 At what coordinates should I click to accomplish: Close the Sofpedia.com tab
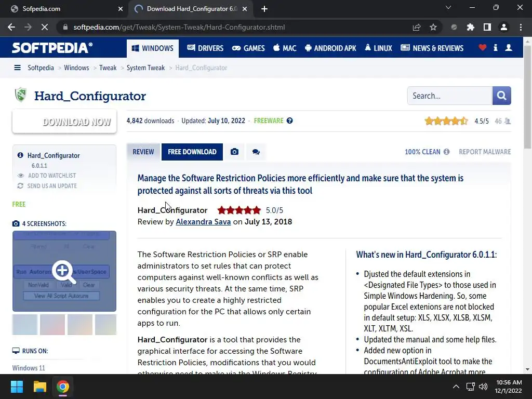[x=121, y=9]
